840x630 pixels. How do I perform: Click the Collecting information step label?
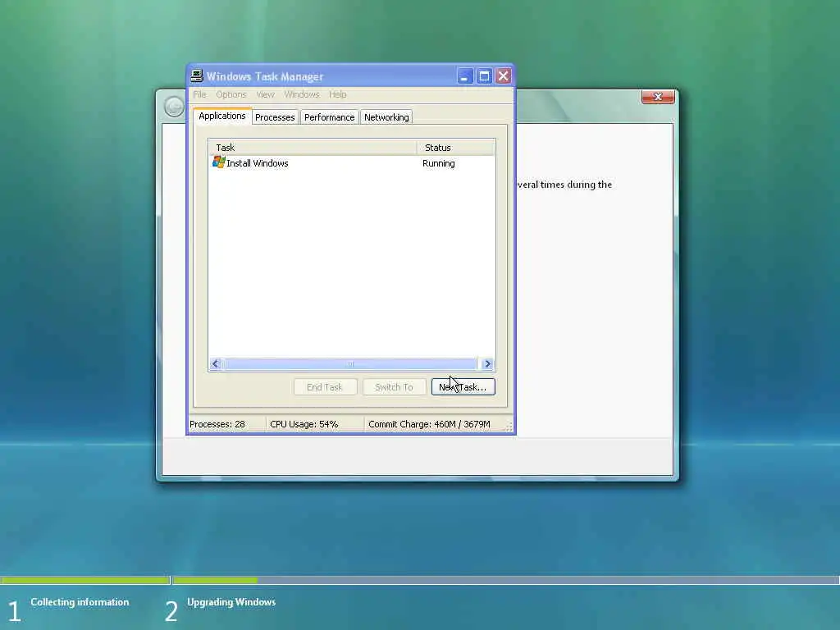(x=80, y=602)
